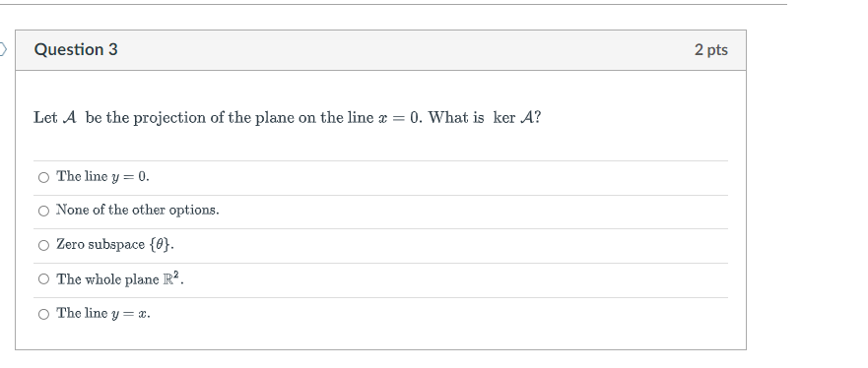Click the answer text "The line y = x."
This screenshot has height=368, width=868.
click(x=103, y=313)
